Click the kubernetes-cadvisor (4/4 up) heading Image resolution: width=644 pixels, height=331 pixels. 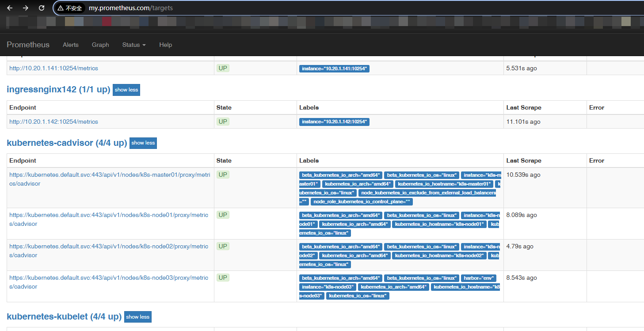coord(67,143)
